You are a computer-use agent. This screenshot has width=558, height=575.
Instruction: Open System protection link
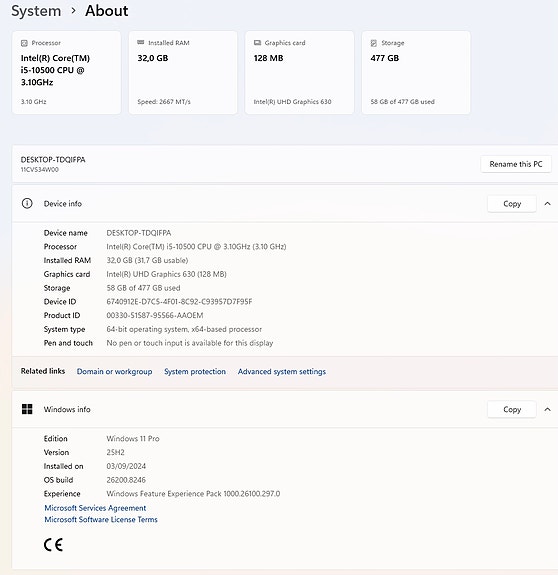[195, 371]
